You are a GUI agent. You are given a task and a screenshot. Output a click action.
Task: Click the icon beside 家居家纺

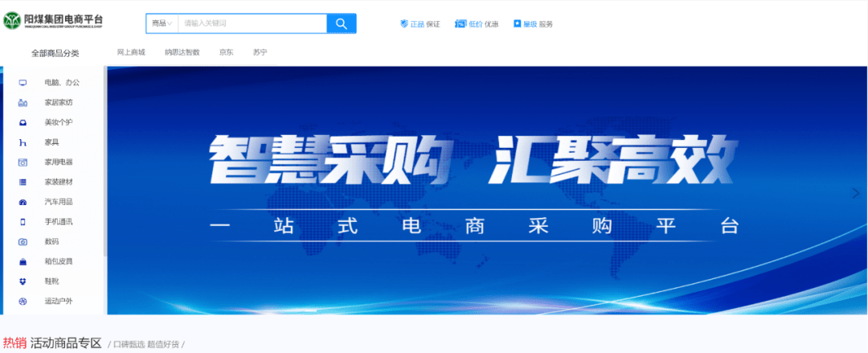click(x=23, y=102)
